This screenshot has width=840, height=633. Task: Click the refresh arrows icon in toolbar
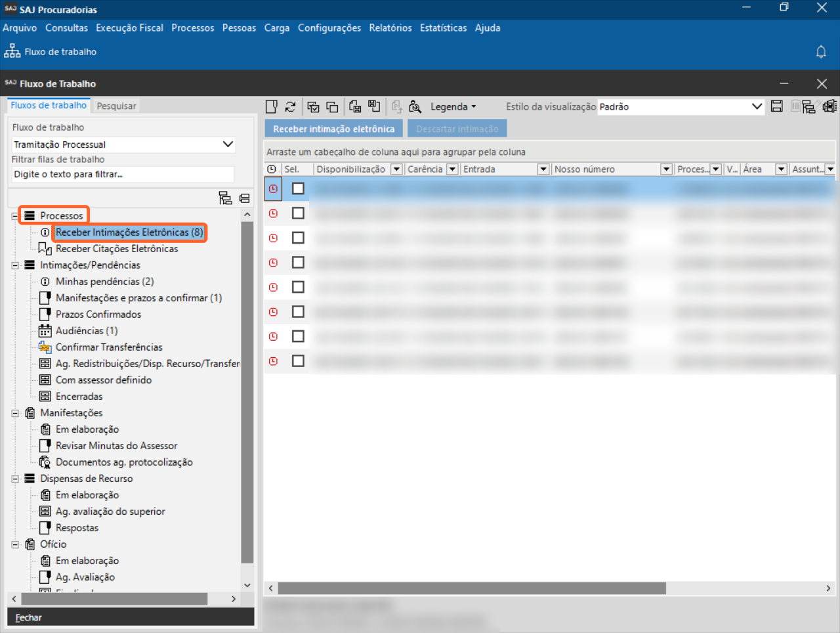[x=290, y=107]
